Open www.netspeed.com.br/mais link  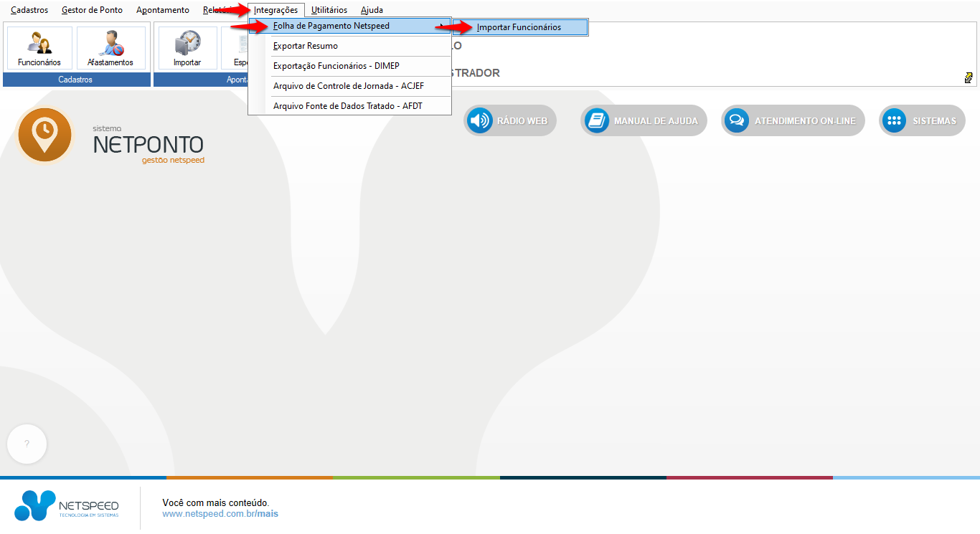coord(220,514)
